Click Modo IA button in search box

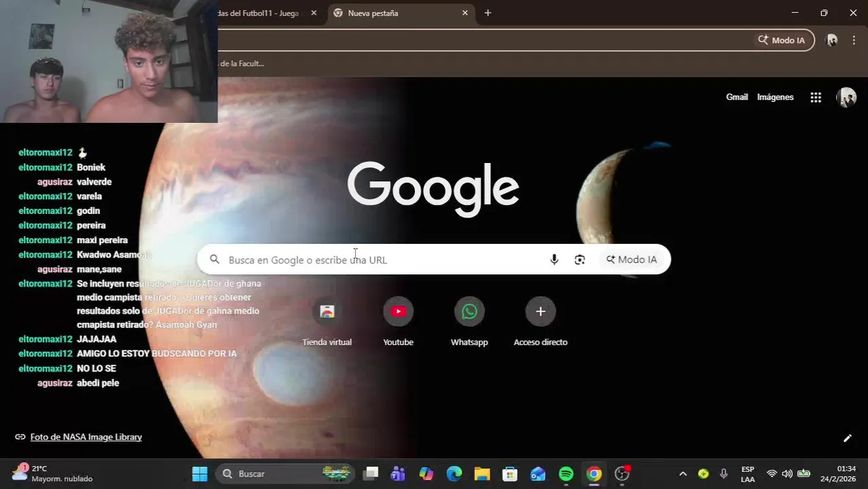pos(632,259)
